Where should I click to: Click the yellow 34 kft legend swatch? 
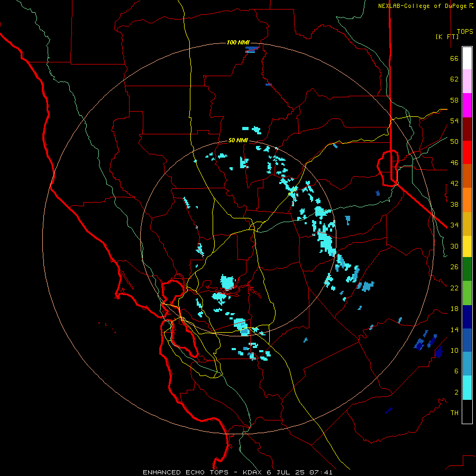[x=467, y=246]
